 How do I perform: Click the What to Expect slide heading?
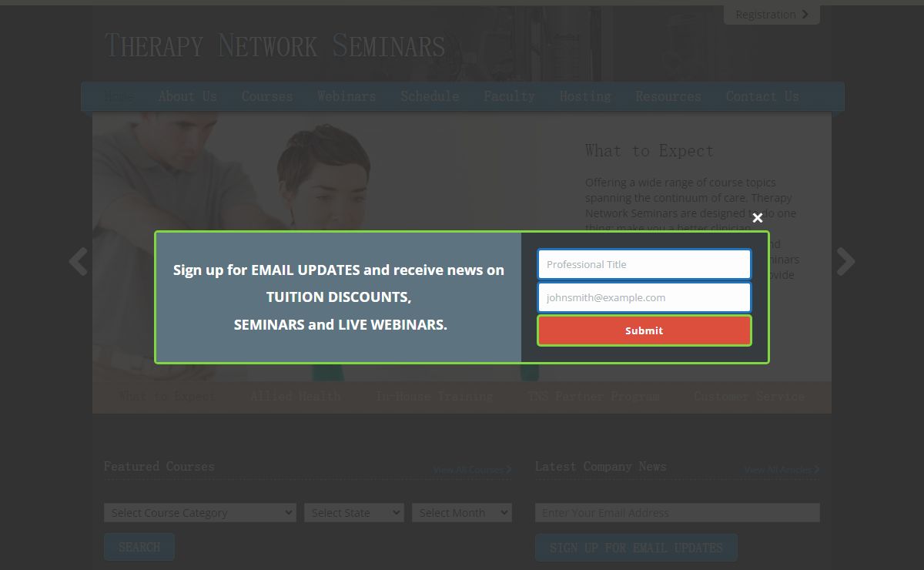click(649, 151)
